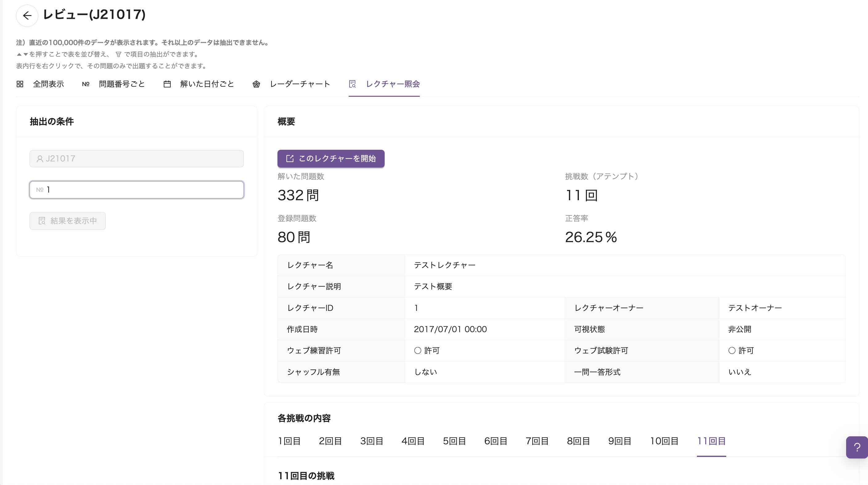Click the № icon beside 問題番号ごと

pos(86,84)
